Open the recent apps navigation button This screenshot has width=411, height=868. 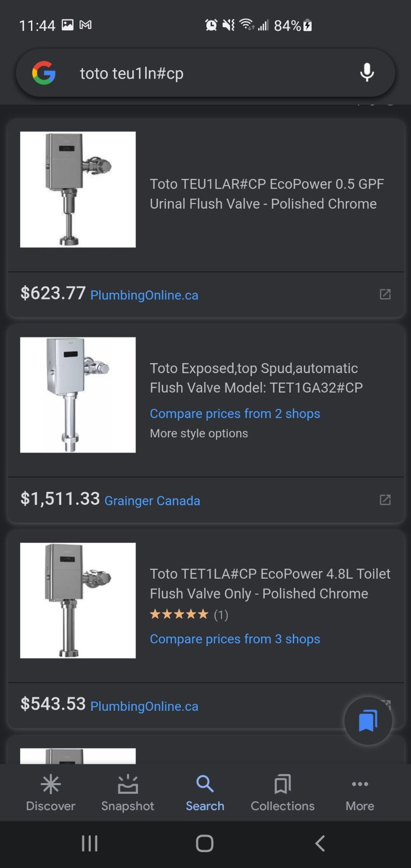pos(90,843)
